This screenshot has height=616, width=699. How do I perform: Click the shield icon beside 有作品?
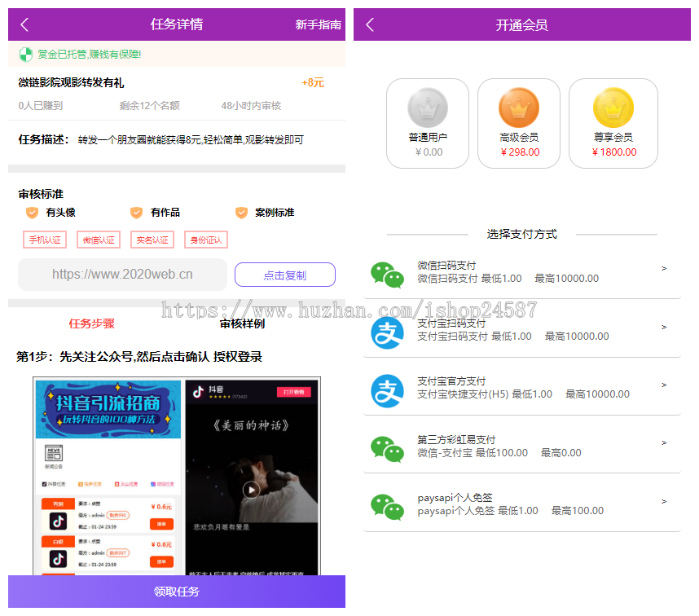click(x=136, y=213)
